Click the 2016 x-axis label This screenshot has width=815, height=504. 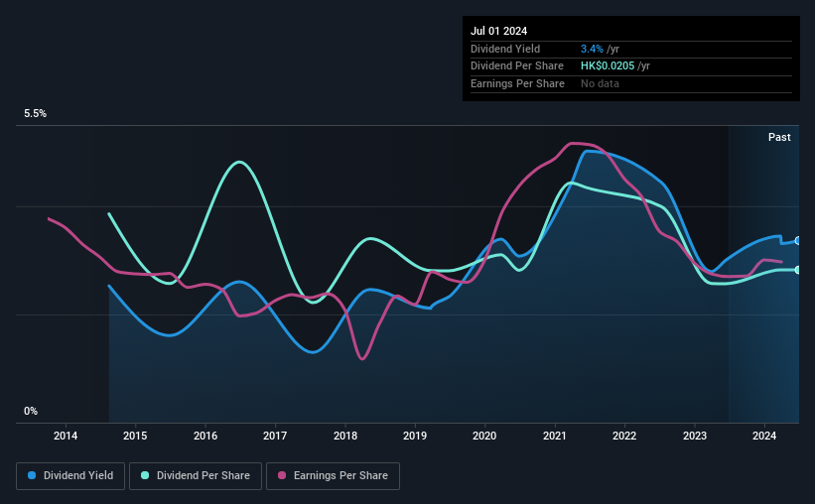(205, 436)
